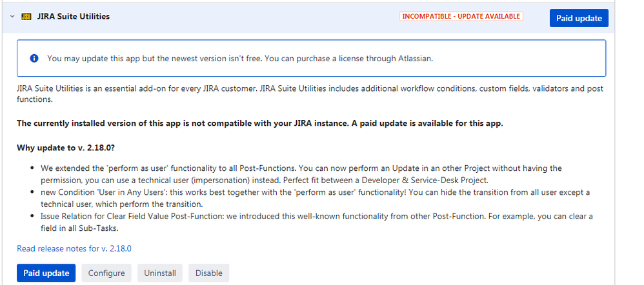Click the bottom Paid update button
644x285 pixels.
(x=46, y=273)
